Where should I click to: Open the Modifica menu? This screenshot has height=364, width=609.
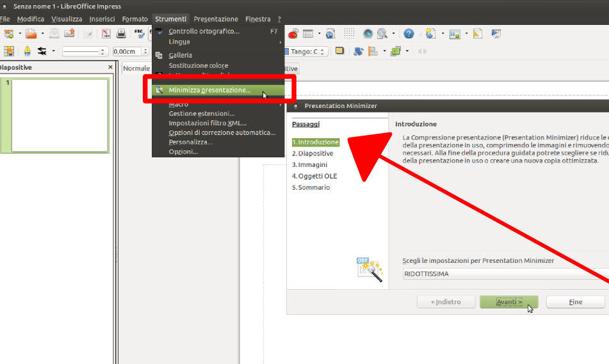coord(31,19)
